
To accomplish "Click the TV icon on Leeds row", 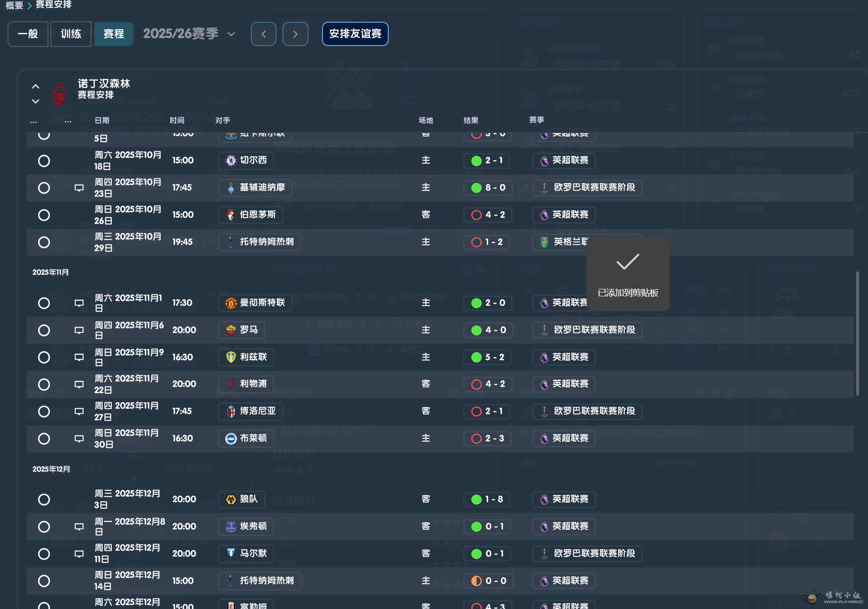I will coord(79,357).
